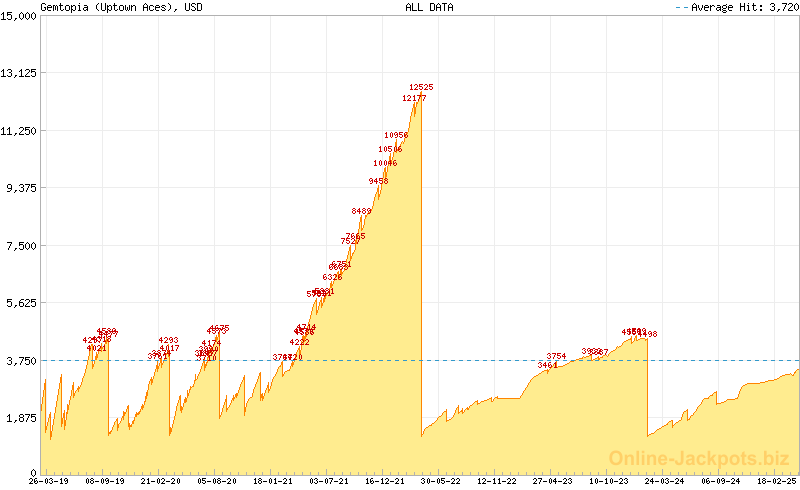Click the 26-03-19 date on x-axis
Image resolution: width=800 pixels, height=490 pixels.
tap(48, 481)
